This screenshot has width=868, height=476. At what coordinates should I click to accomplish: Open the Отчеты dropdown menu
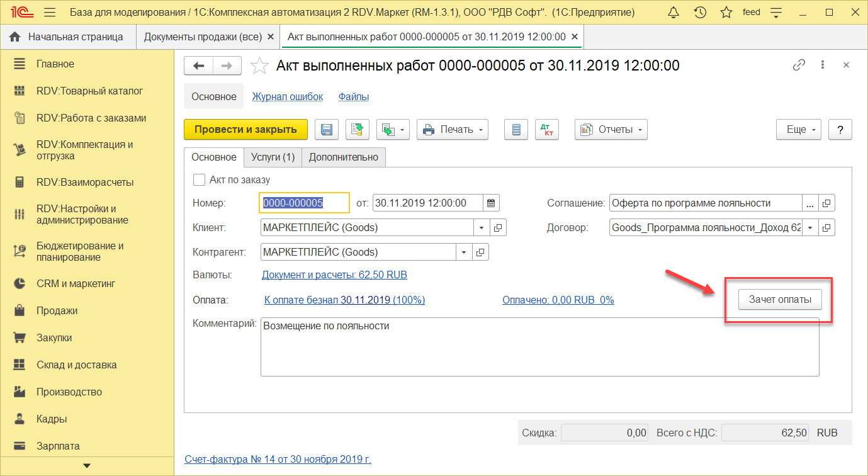tap(611, 130)
